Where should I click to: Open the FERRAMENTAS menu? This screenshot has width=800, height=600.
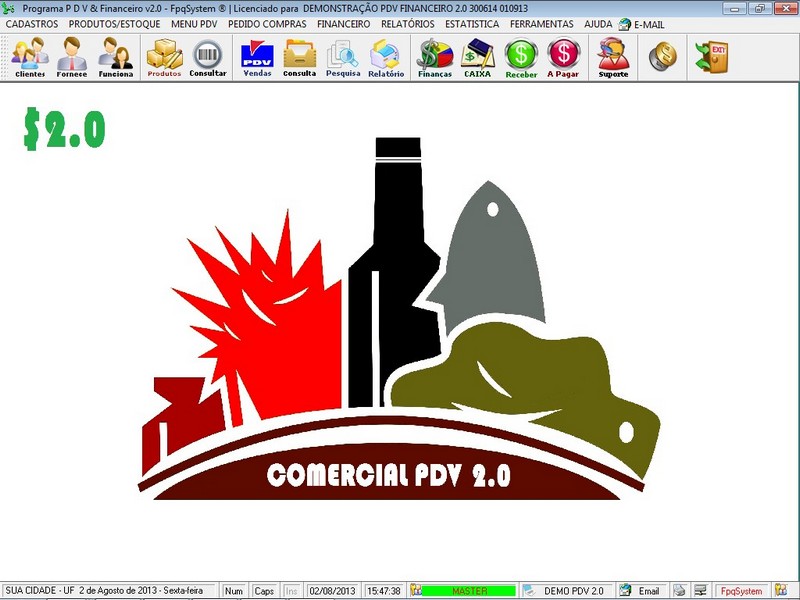tap(542, 24)
